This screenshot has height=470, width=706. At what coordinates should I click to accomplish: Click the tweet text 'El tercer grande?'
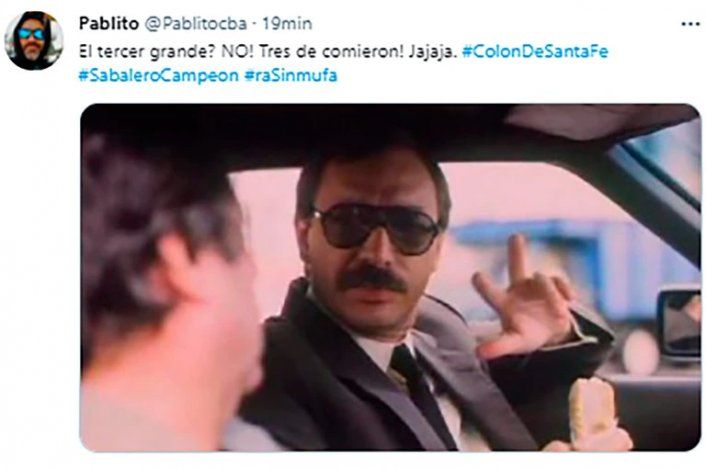pyautogui.click(x=147, y=52)
